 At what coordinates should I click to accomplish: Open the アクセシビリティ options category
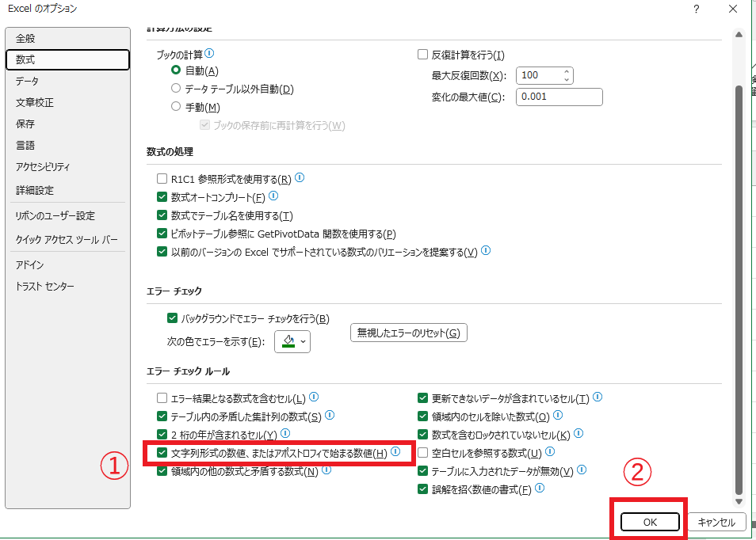pyautogui.click(x=67, y=167)
